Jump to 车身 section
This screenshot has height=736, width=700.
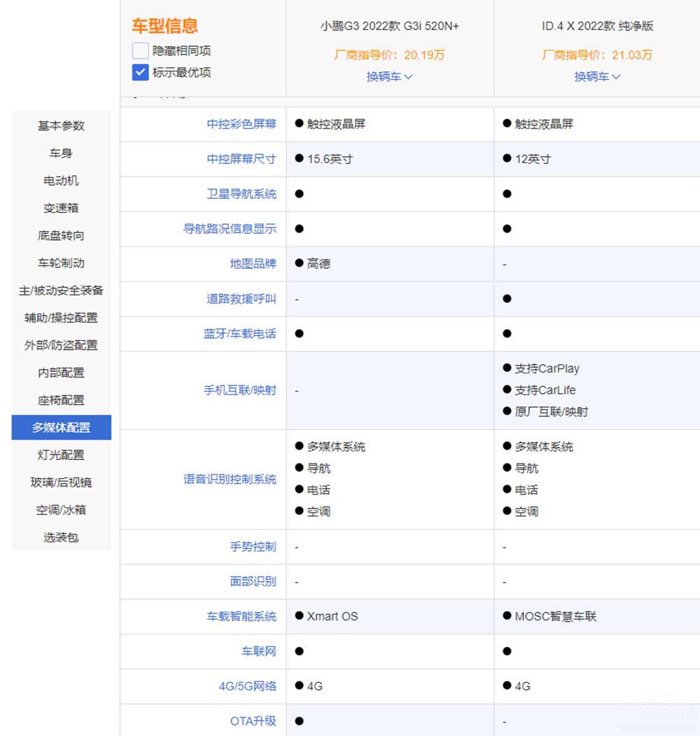pyautogui.click(x=61, y=153)
